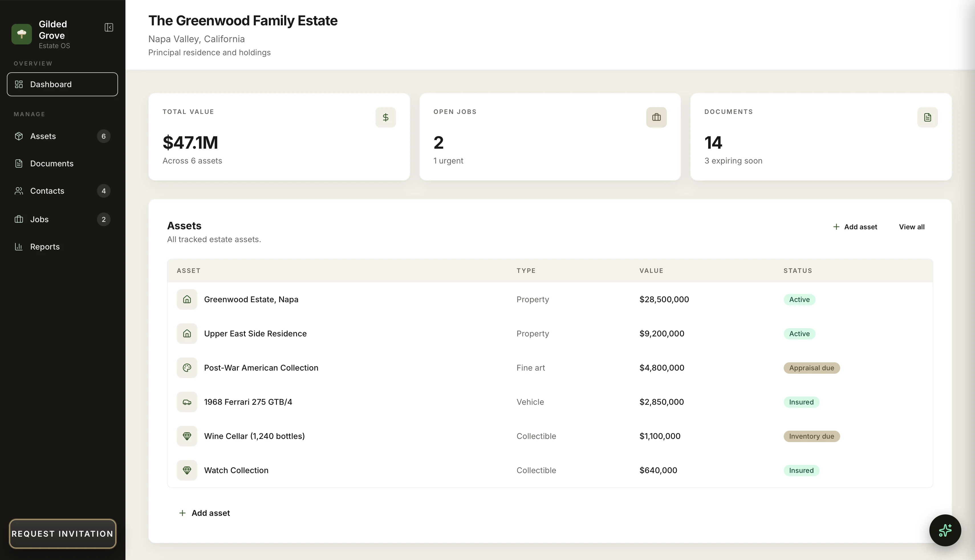Click the Fine art type cell
This screenshot has height=560, width=975.
coord(531,368)
